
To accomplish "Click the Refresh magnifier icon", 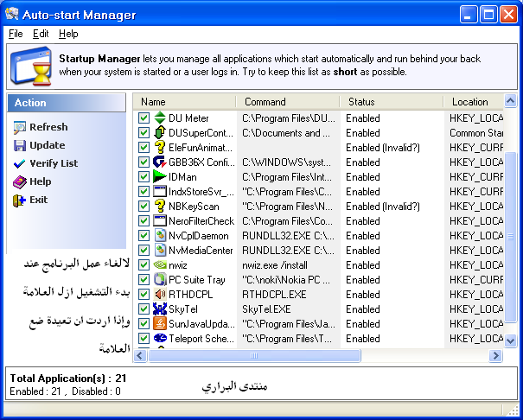I will click(19, 127).
